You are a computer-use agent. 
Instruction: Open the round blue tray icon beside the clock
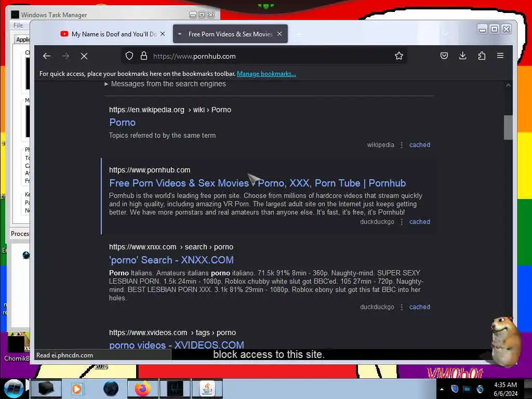[x=480, y=389]
